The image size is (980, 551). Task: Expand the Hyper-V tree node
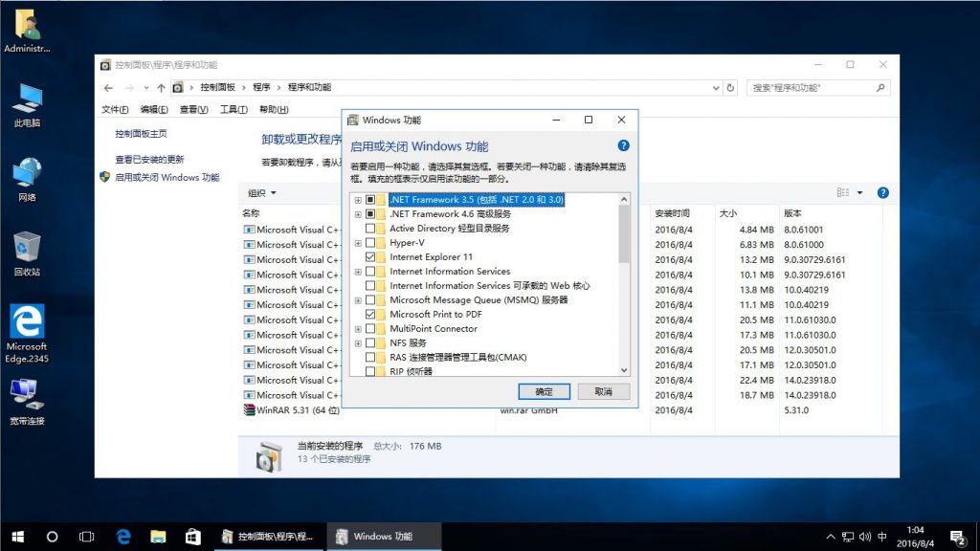click(x=358, y=244)
